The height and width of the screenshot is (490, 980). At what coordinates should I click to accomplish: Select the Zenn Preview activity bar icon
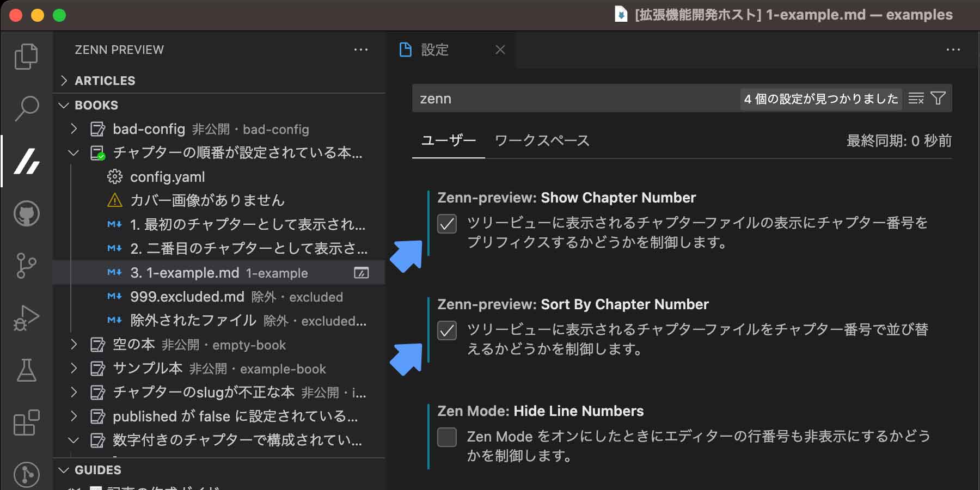26,161
